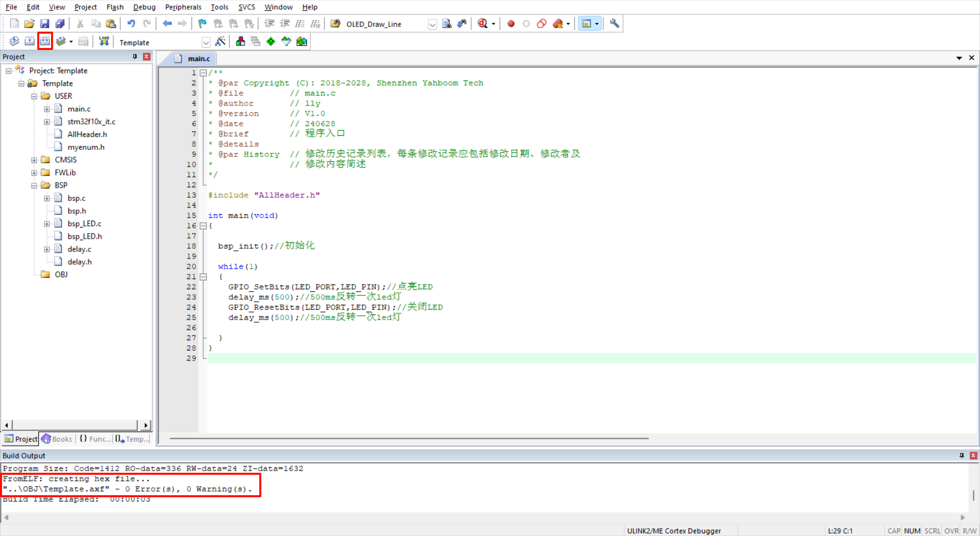Screen dimensions: 980x536
Task: Open the Peripherals menu
Action: 183,7
